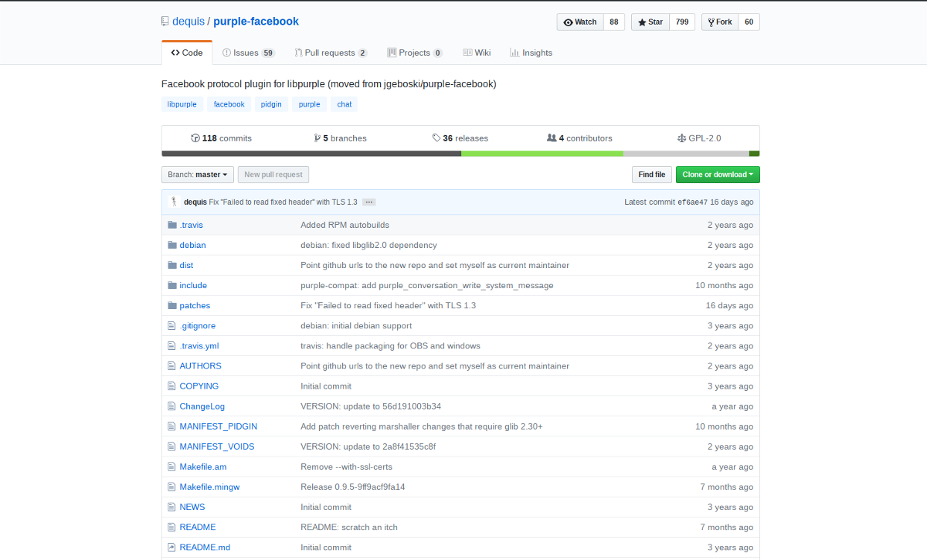Click the .travis folder icon

(x=172, y=225)
